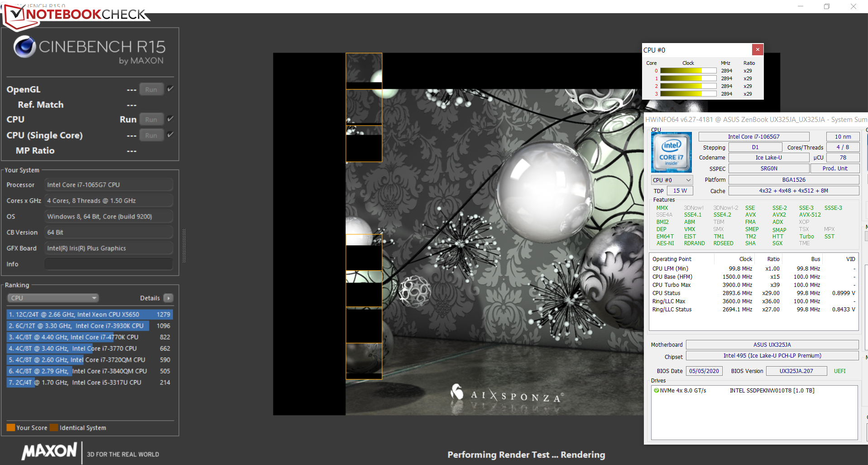Click the Codename value Ice Lake-U
Viewport: 868px width, 465px height.
[x=769, y=157]
